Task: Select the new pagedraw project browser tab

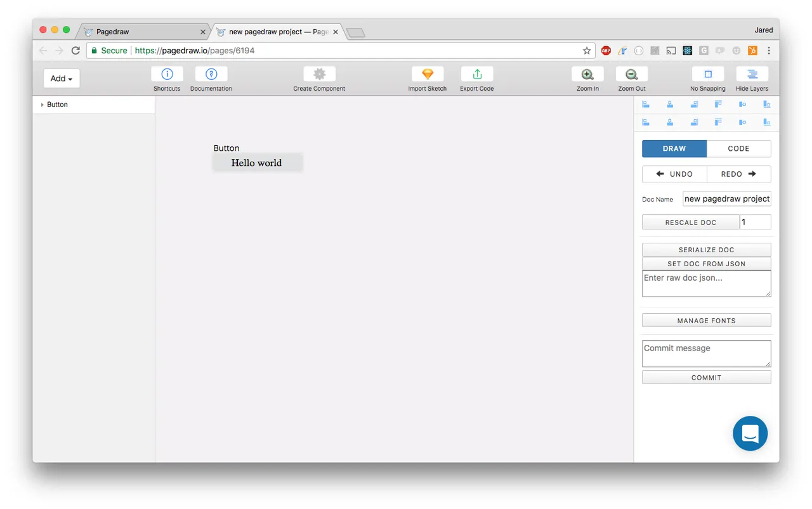Action: [x=278, y=32]
